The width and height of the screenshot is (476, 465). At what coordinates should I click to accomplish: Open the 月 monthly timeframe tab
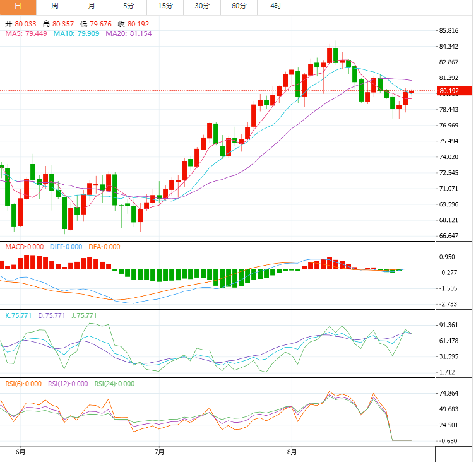coord(92,6)
